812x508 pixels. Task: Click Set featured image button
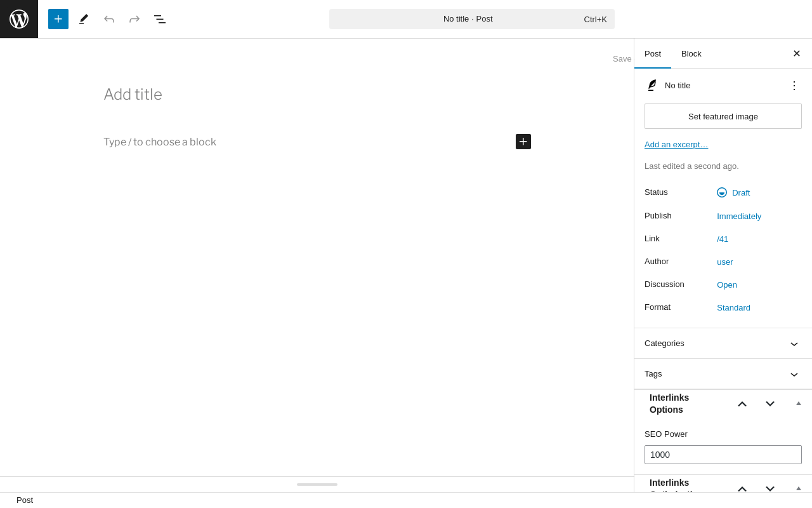tap(723, 116)
